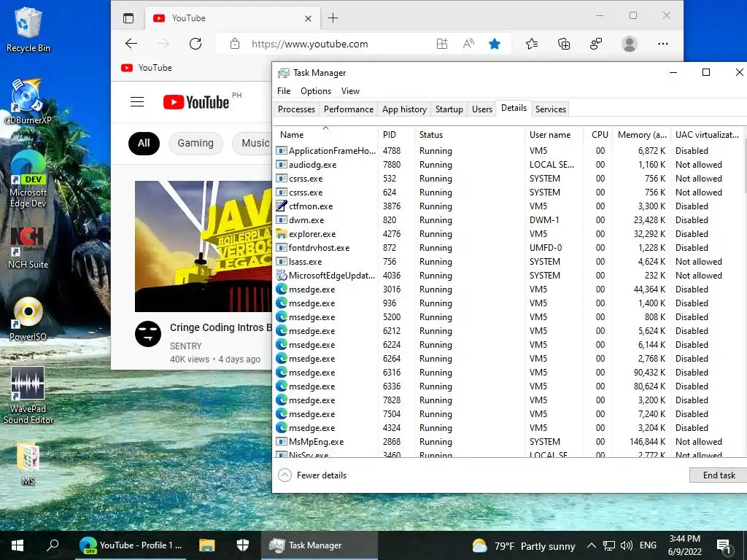Switch to Services tab
This screenshot has height=560, width=747.
pos(550,109)
